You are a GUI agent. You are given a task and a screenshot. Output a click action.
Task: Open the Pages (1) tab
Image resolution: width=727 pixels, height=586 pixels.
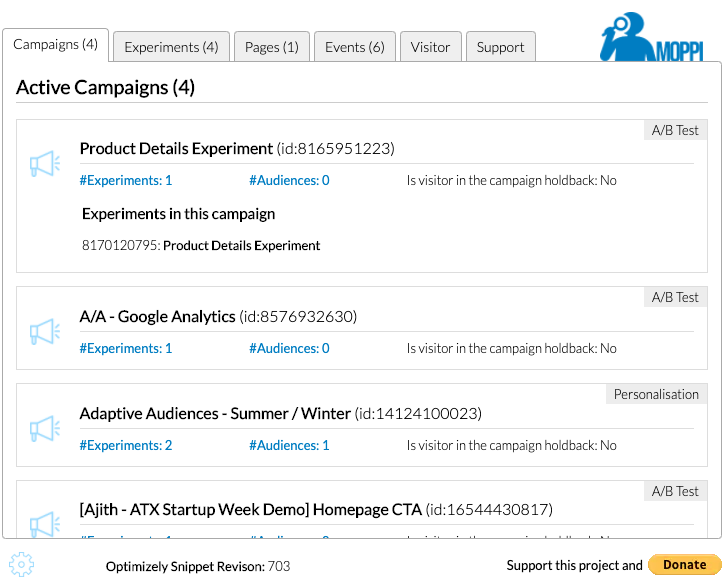tap(272, 47)
